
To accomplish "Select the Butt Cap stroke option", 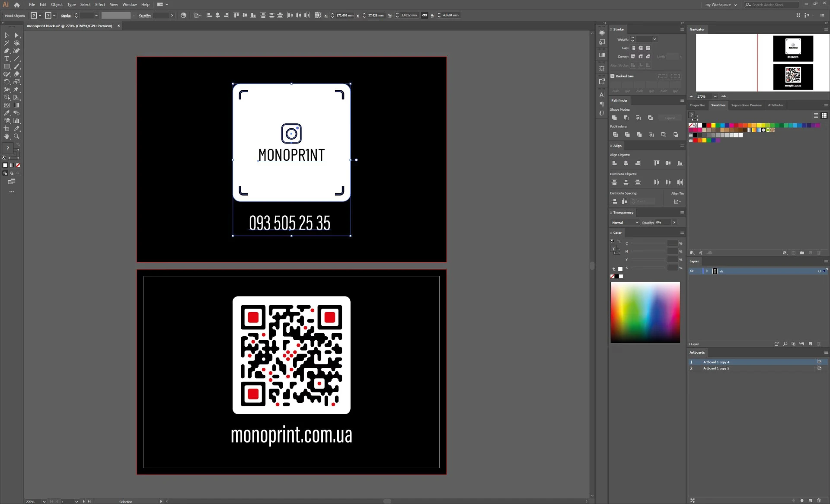I will tap(634, 48).
